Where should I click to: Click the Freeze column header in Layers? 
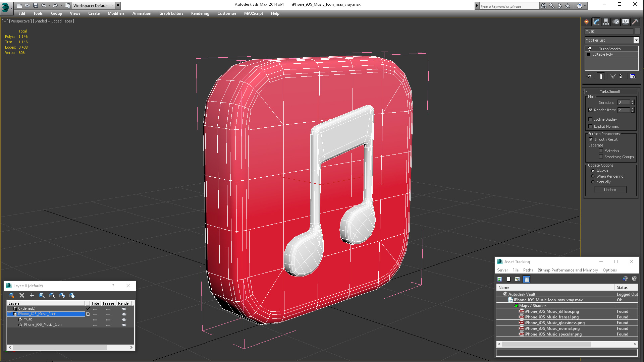[108, 303]
